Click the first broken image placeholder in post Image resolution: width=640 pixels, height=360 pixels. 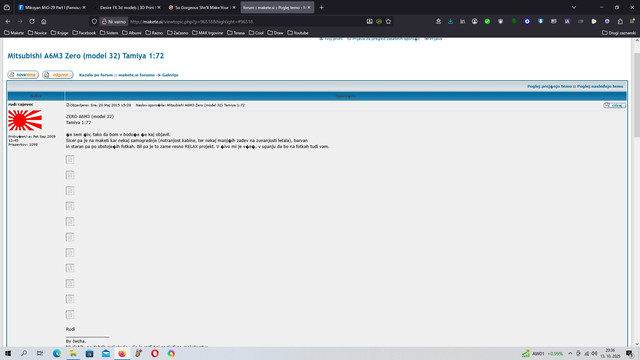70,159
